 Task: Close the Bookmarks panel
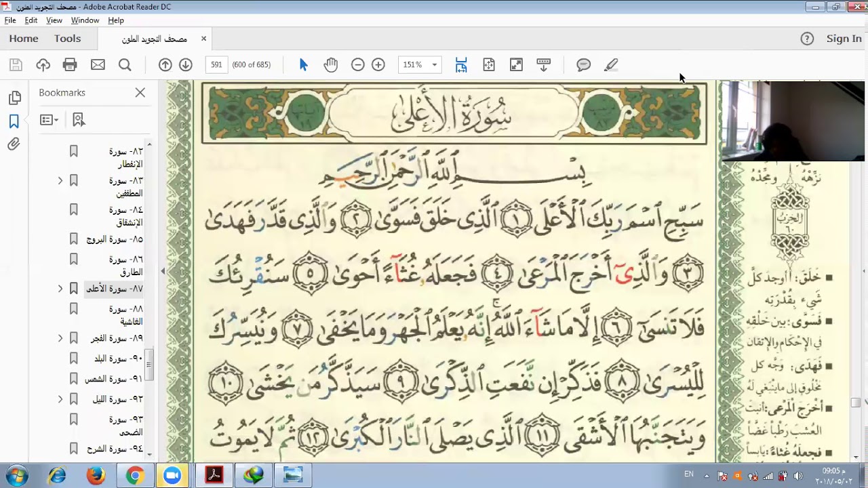[x=140, y=92]
